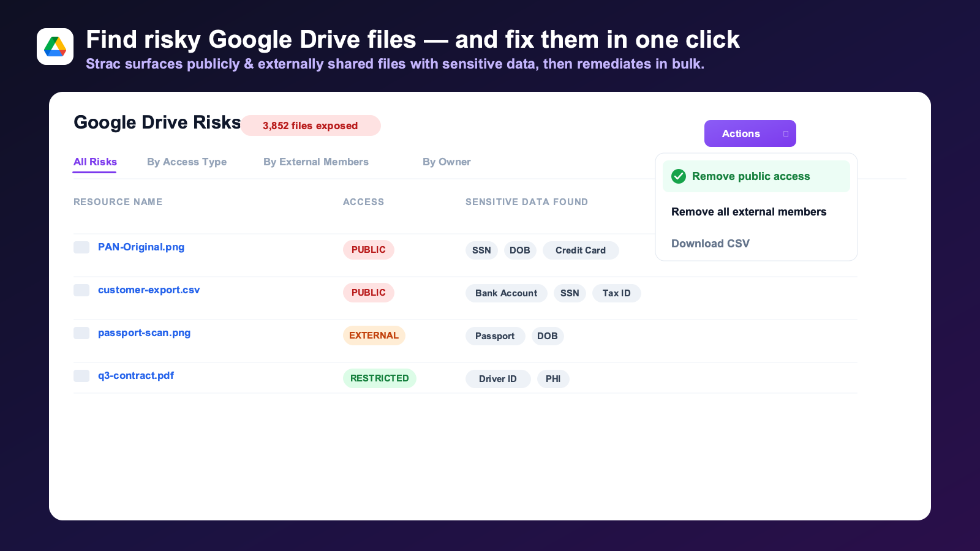Click the Google Drive Risks heading
The height and width of the screenshot is (551, 980).
click(157, 122)
